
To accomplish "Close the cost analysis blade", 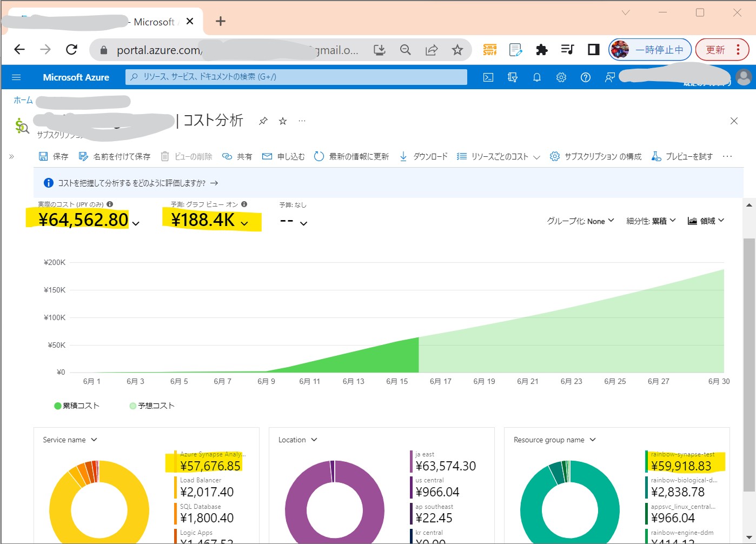I will [734, 121].
